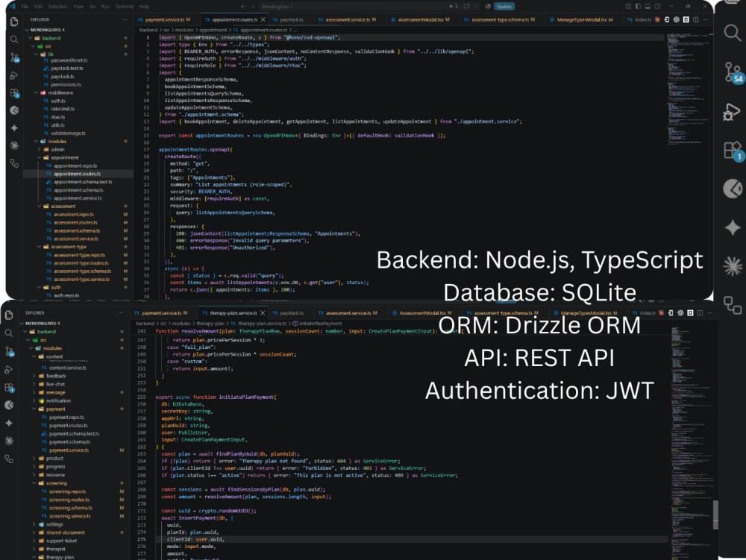Collapse lib folder in top window Explorer
This screenshot has width=746, height=560.
(36, 54)
